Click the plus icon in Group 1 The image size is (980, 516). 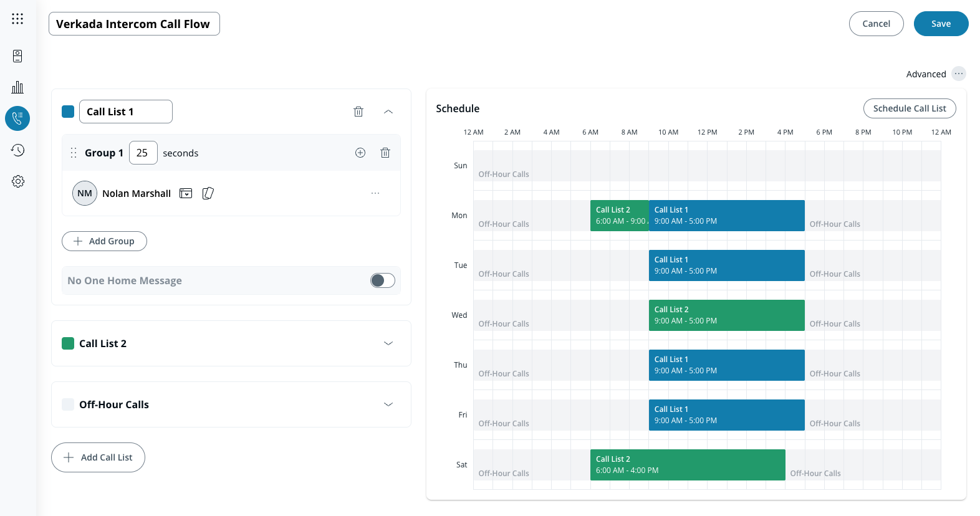coord(360,153)
